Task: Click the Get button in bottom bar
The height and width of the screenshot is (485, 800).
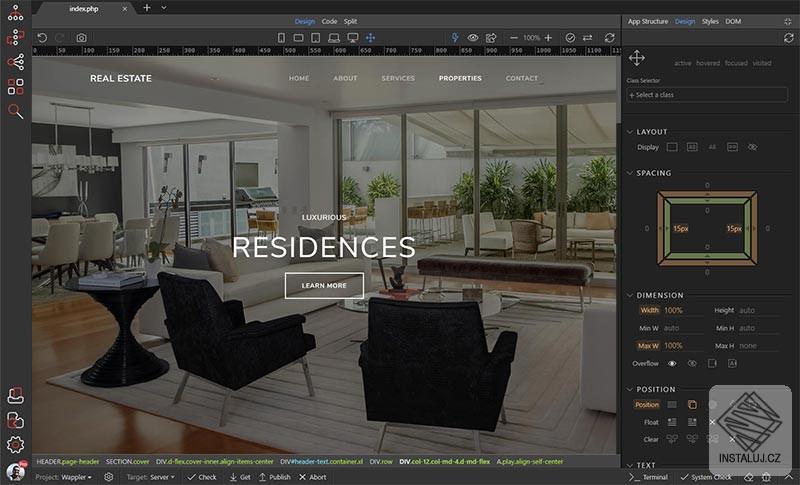Action: pos(240,477)
